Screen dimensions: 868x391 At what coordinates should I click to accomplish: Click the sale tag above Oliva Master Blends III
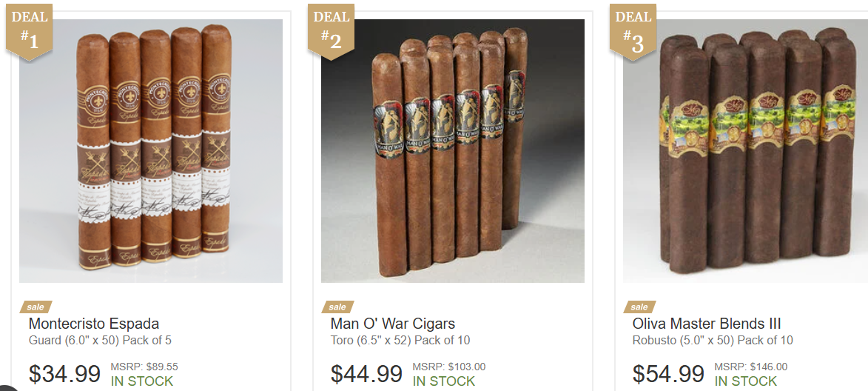tap(639, 307)
